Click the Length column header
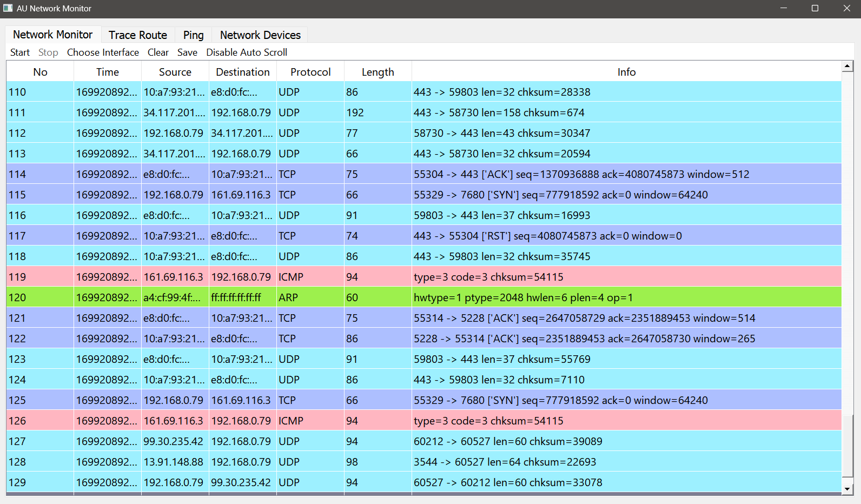The height and width of the screenshot is (504, 861). pos(377,72)
